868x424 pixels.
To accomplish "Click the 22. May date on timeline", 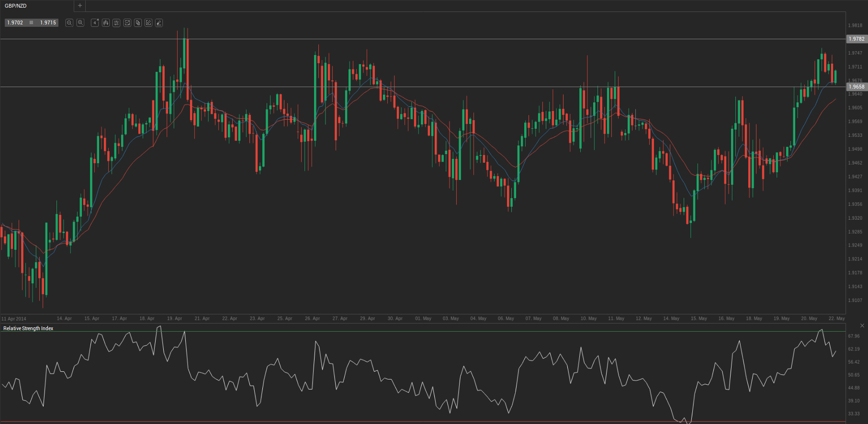I will pyautogui.click(x=837, y=318).
